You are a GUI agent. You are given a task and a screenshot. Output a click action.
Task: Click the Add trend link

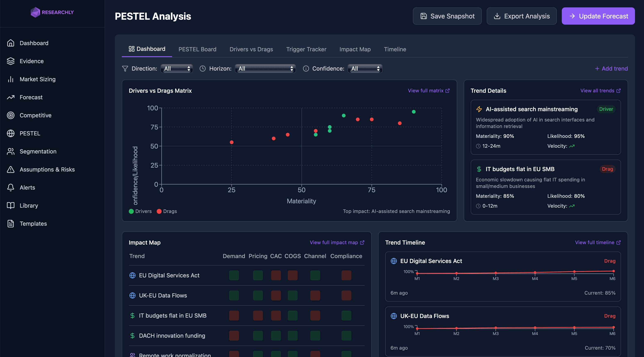click(x=611, y=69)
